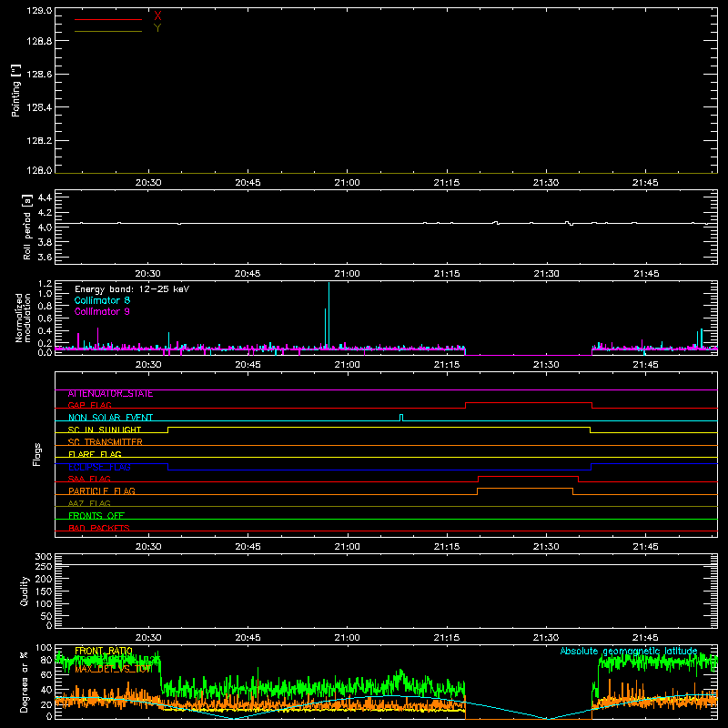Click the Degrees or % axis title
Screen dimensions: 728x728
point(25,682)
